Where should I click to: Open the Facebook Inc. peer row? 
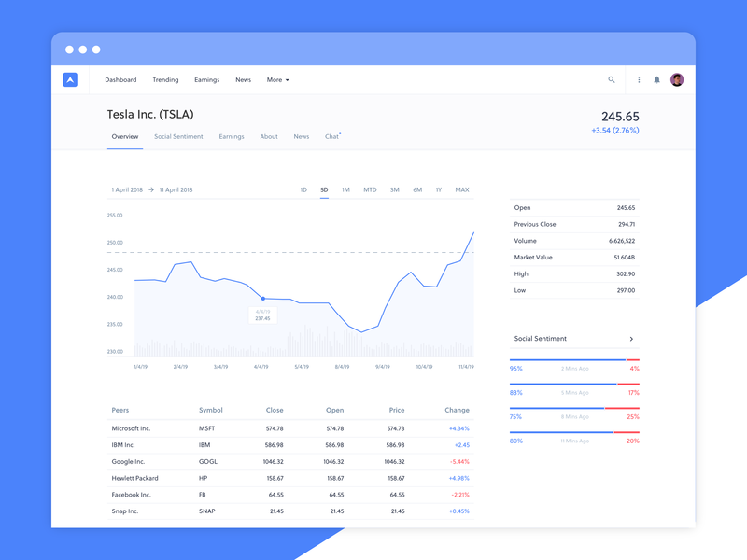point(290,495)
